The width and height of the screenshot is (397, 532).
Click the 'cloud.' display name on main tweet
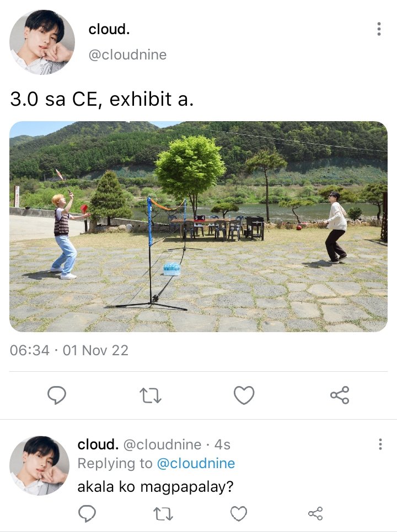[109, 30]
